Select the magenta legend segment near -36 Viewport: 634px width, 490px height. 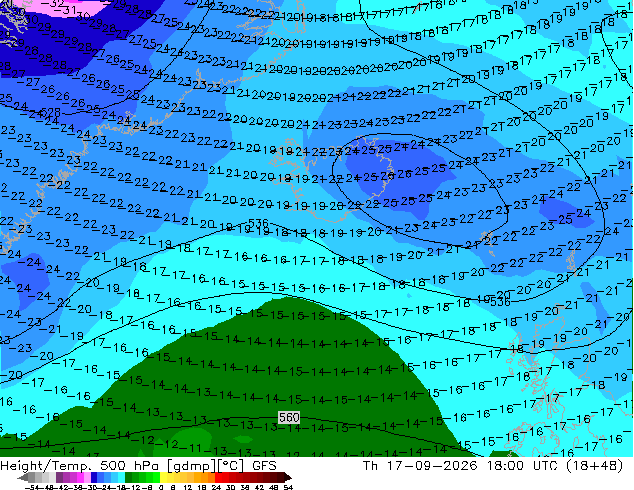[80, 478]
